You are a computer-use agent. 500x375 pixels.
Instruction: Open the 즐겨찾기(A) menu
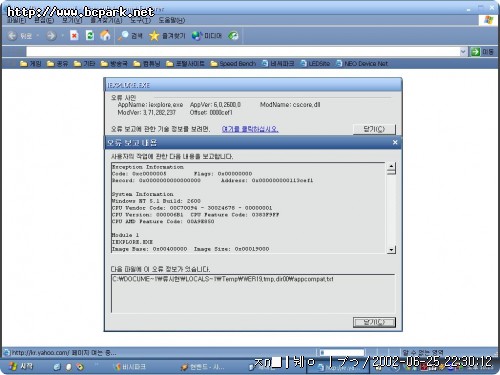tap(106, 21)
